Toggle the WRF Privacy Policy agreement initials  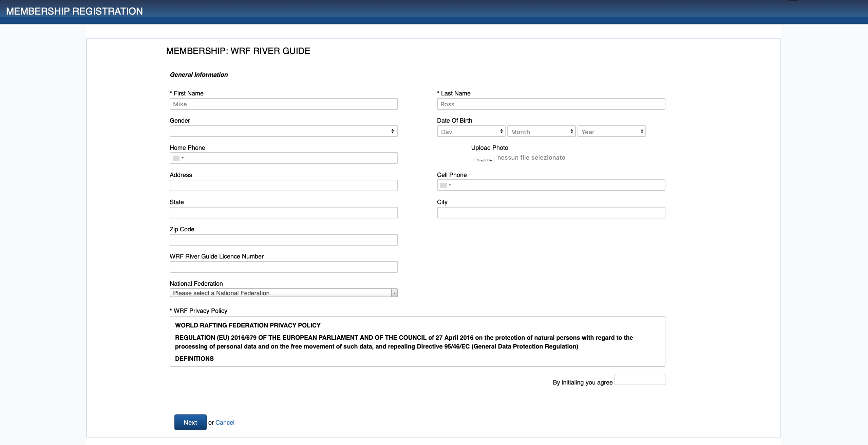pos(640,380)
